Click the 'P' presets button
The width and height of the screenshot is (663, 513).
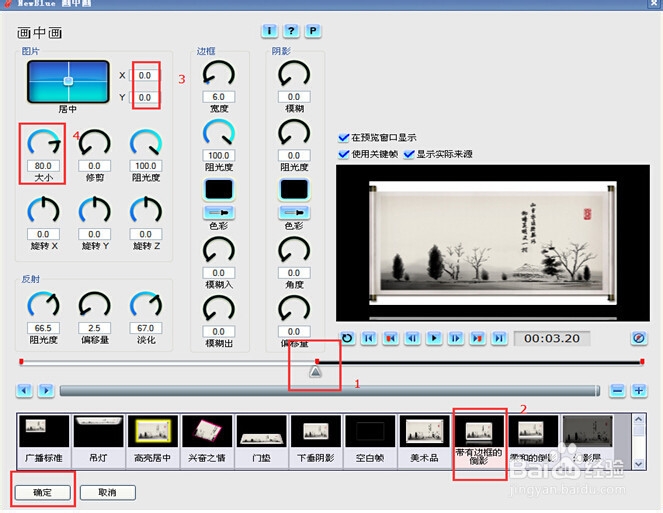click(x=312, y=31)
